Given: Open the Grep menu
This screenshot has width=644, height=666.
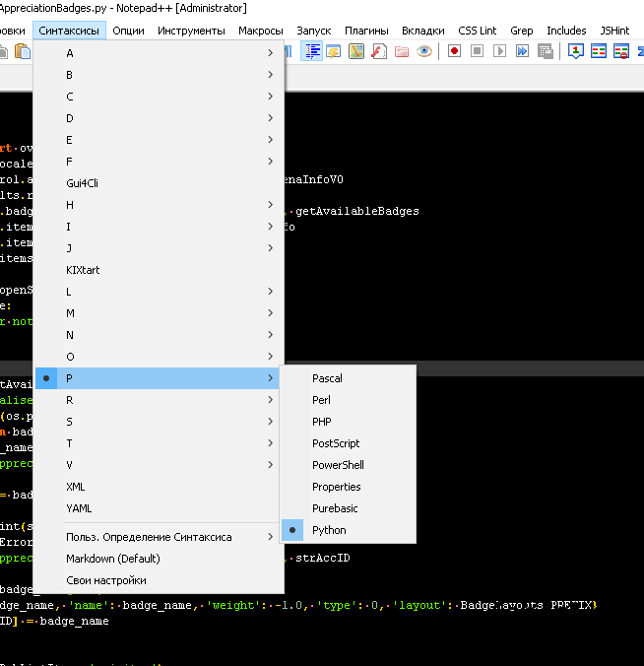Looking at the screenshot, I should click(521, 31).
